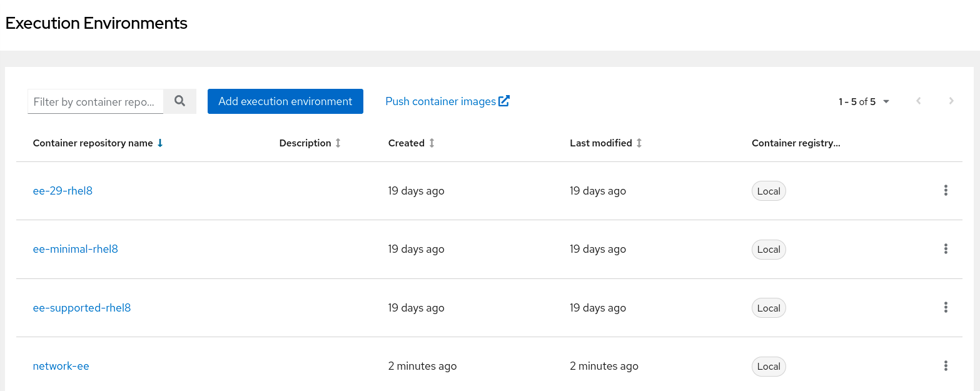Open the 1-5 of 5 pagination dropdown
The width and height of the screenshot is (980, 391).
click(886, 101)
